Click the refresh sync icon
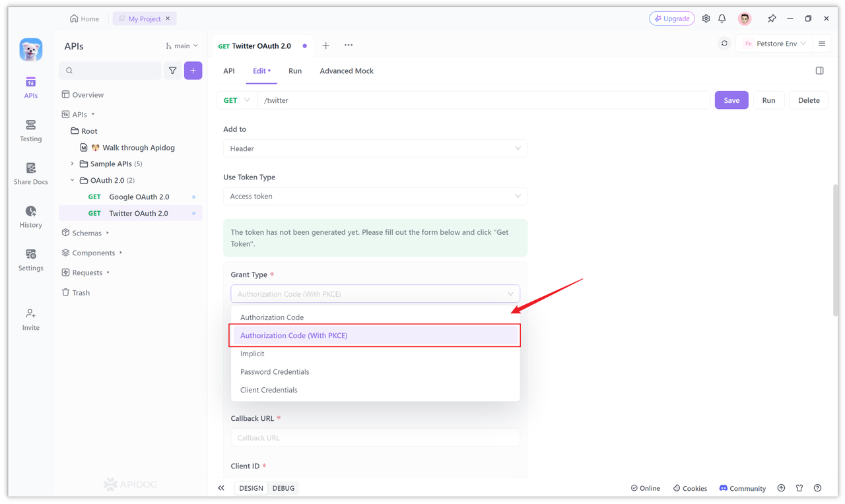The height and width of the screenshot is (504, 845). [724, 44]
